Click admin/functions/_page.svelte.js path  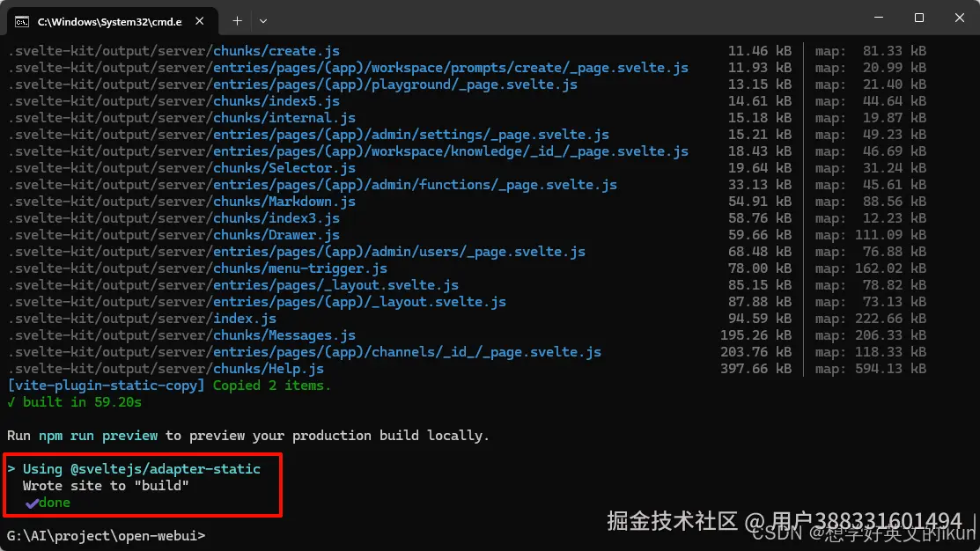pos(415,185)
